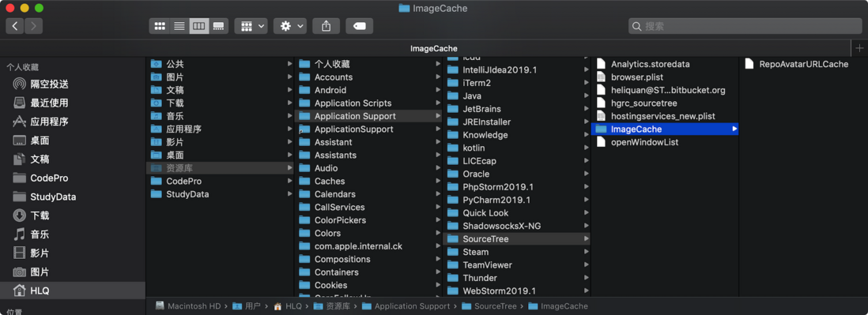
Task: Add a new tab with plus button
Action: 859,48
